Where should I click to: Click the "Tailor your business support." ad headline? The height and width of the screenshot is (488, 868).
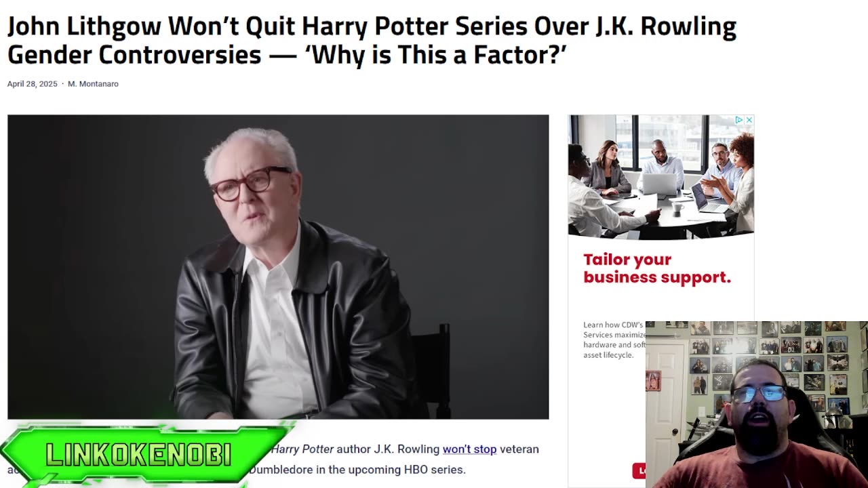point(657,268)
